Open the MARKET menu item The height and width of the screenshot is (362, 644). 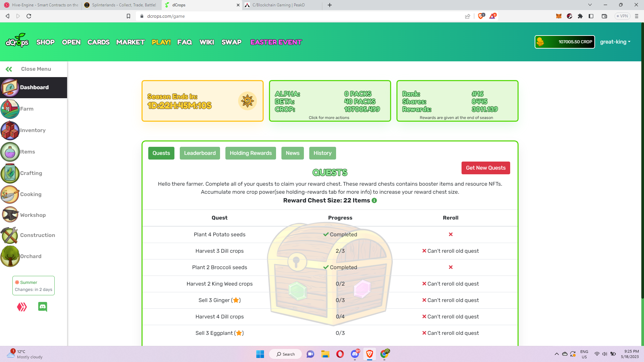coord(130,42)
